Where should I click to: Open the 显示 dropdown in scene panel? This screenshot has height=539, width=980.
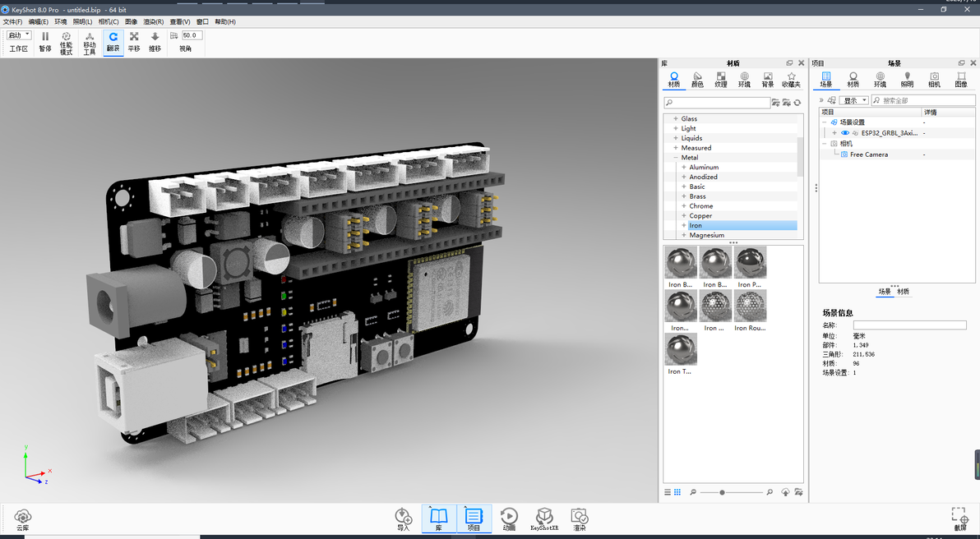855,100
